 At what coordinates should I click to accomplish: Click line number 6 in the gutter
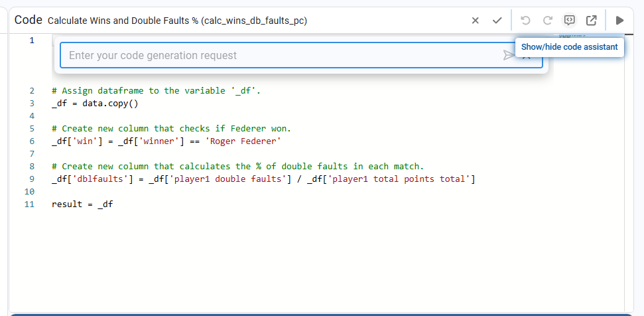point(31,141)
